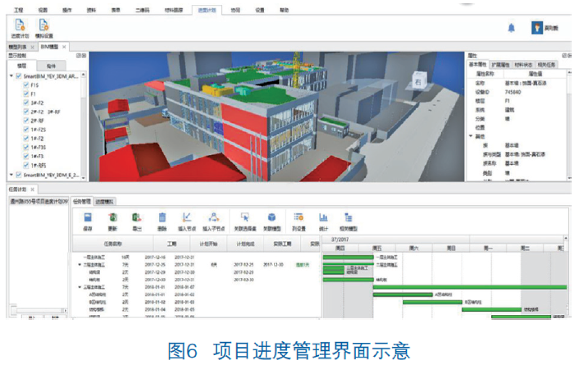
Task: Click the 计划开始 column header
Action: click(209, 244)
